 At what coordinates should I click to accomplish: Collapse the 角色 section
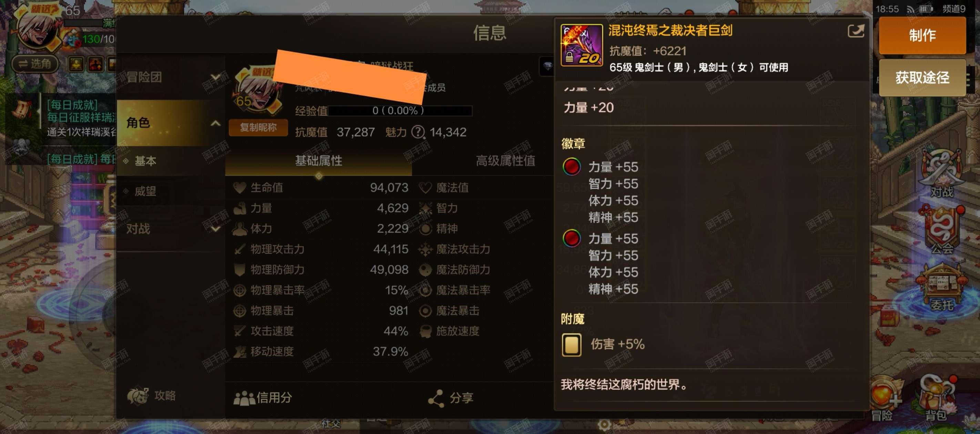[x=171, y=123]
